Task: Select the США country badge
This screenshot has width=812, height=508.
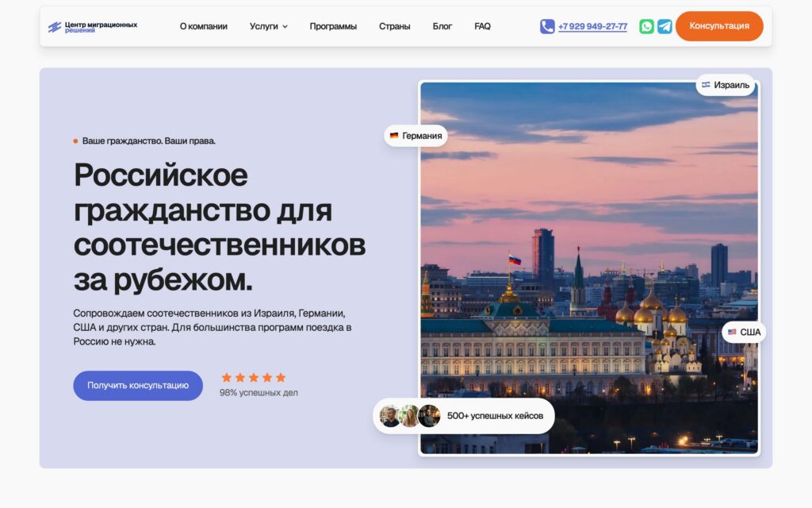Action: click(x=744, y=332)
